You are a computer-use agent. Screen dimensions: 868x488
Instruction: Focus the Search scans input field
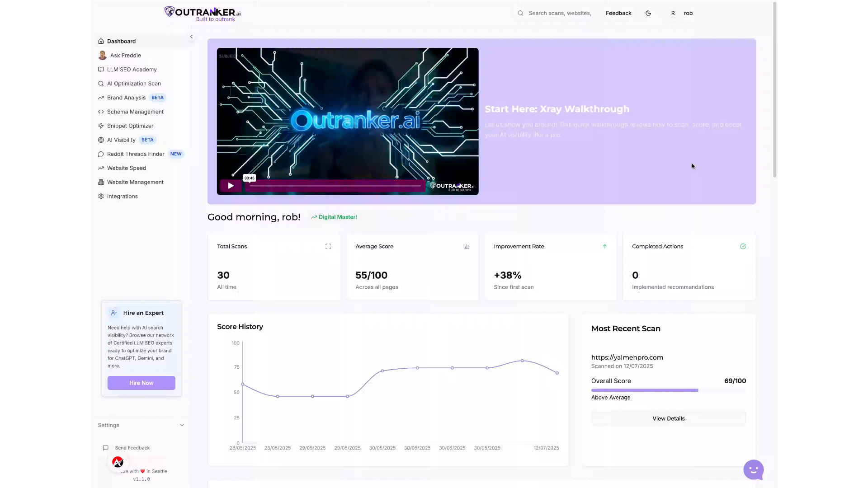[x=560, y=13]
